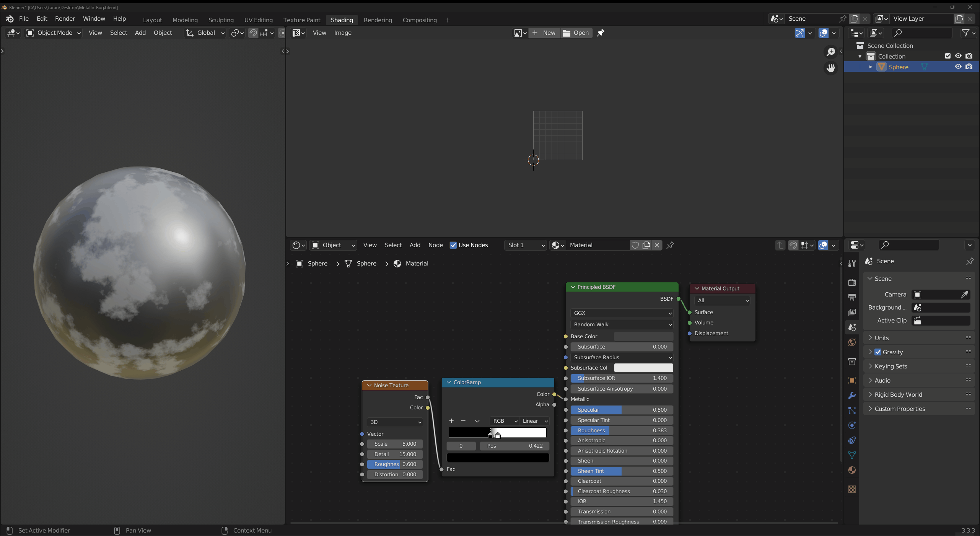The width and height of the screenshot is (980, 536).
Task: Open the Modifier properties wrench icon
Action: [x=851, y=395]
